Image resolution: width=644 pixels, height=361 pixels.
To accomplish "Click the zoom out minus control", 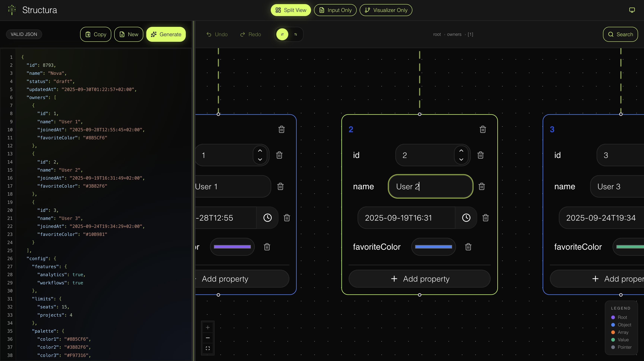I will coord(208,338).
